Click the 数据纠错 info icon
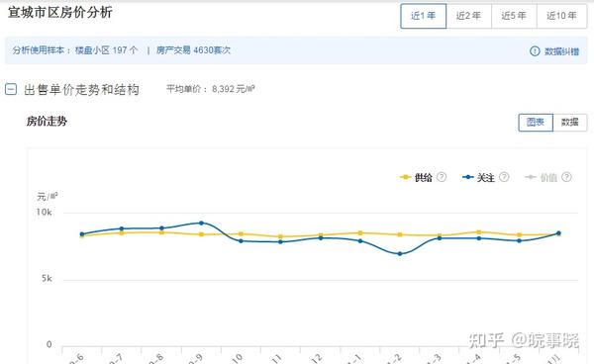 [x=535, y=51]
